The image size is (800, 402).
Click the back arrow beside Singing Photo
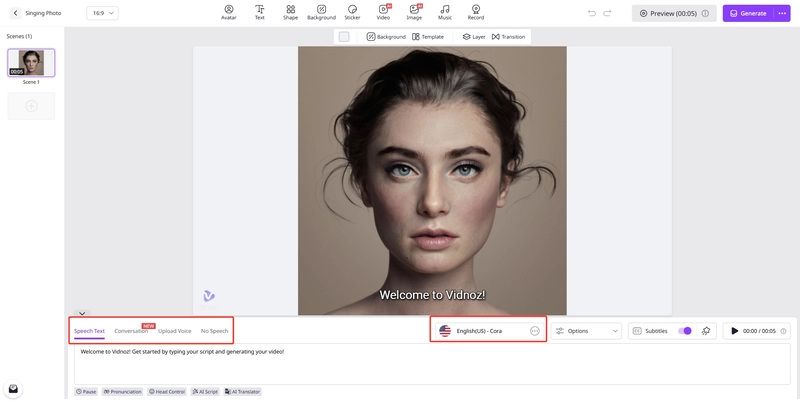(15, 13)
